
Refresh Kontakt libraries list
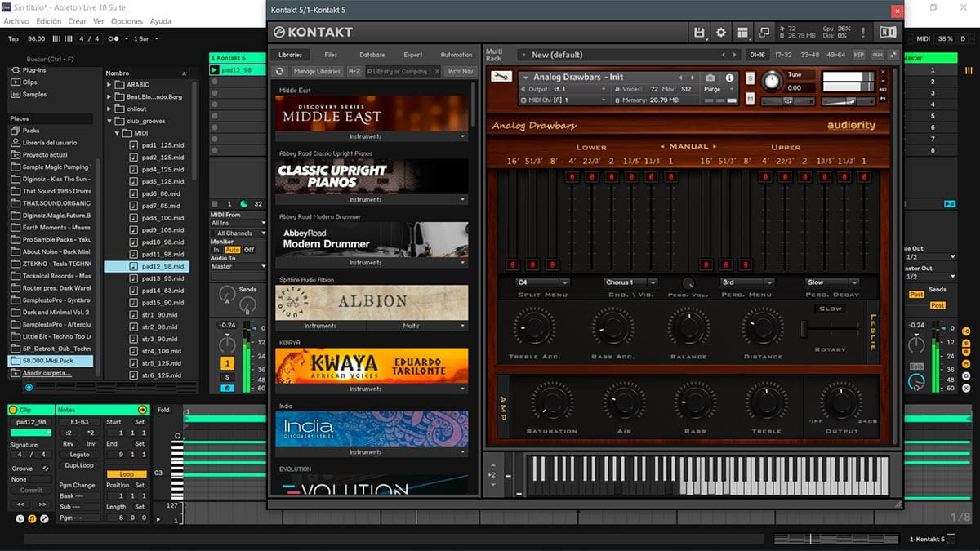tap(280, 71)
